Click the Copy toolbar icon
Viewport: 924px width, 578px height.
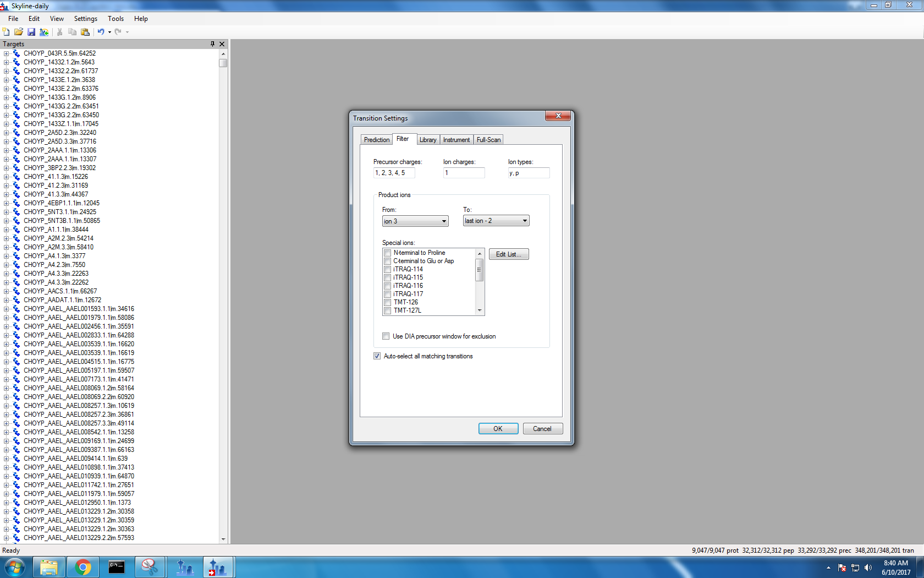click(x=72, y=32)
